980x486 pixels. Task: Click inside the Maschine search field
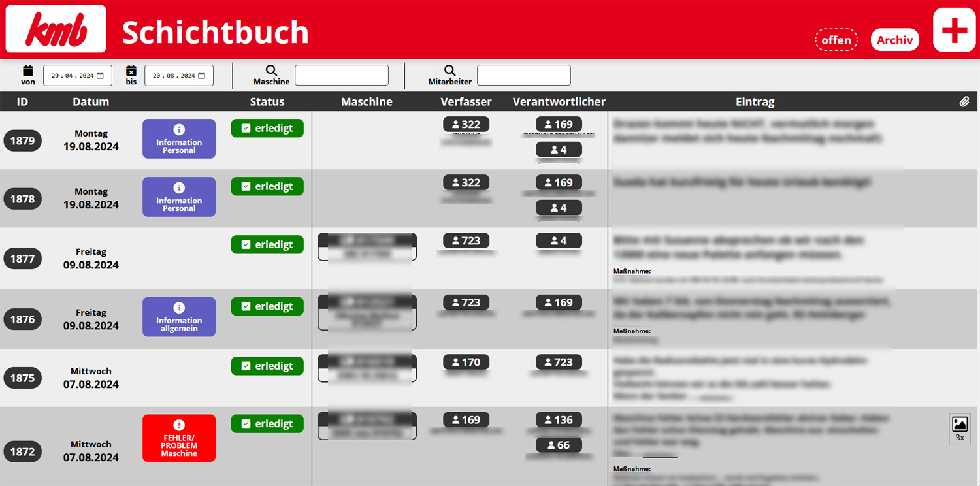[x=342, y=75]
